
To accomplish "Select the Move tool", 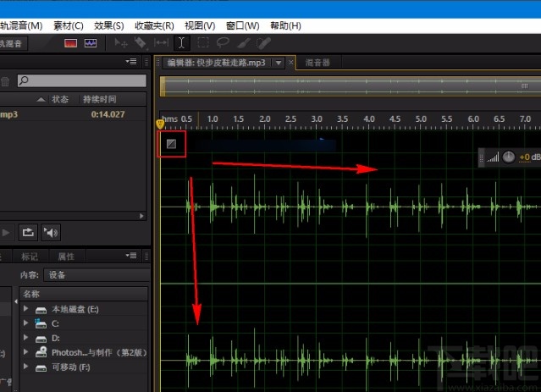I will point(121,43).
